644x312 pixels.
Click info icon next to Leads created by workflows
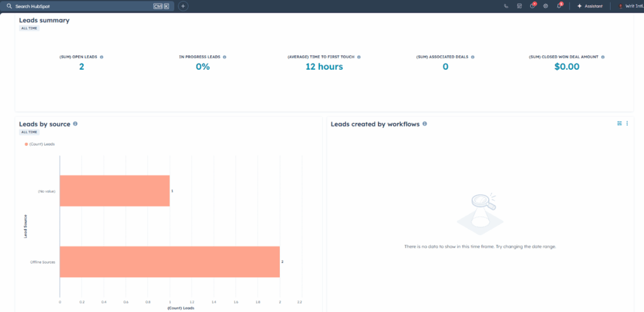(x=425, y=124)
